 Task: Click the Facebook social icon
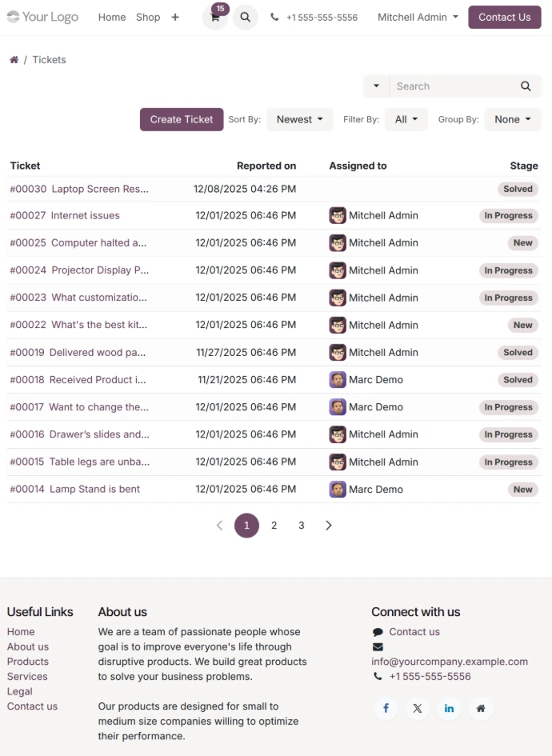coord(386,708)
